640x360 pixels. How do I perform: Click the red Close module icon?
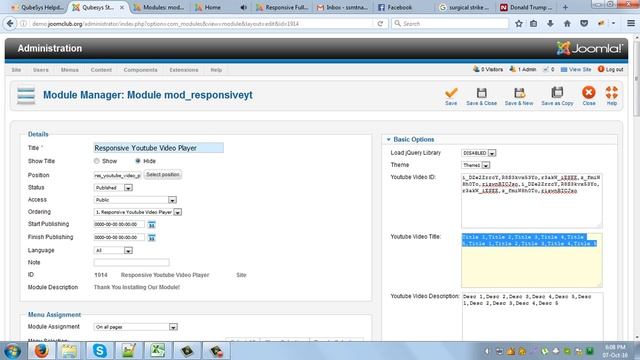click(x=589, y=93)
